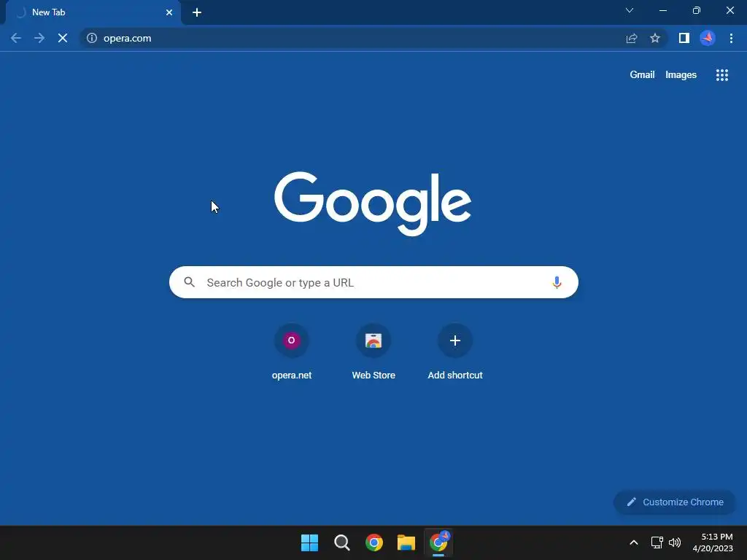This screenshot has height=560, width=747.
Task: Open Google apps grid
Action: coord(722,75)
